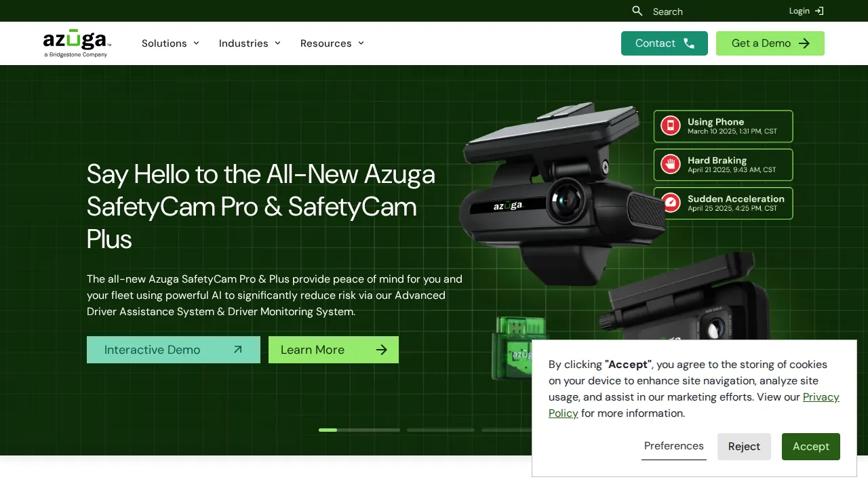The width and height of the screenshot is (868, 488).
Task: Expand the Resources chevron arrow
Action: (x=361, y=43)
